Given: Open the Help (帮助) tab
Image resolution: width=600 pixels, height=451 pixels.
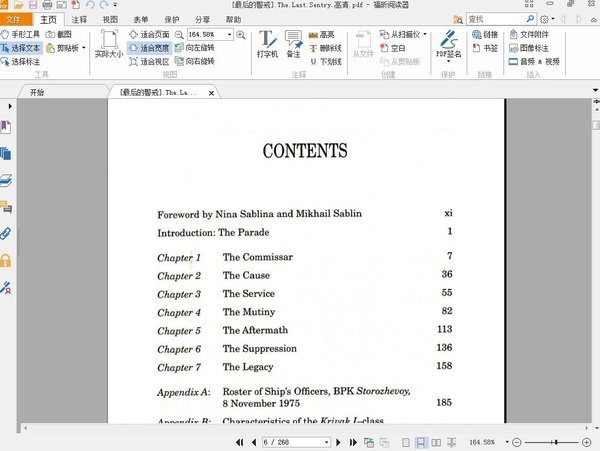Looking at the screenshot, I should coord(233,20).
